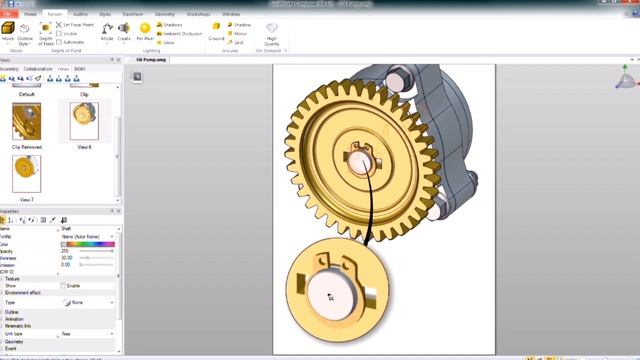Switch to the Author ribbon tab
Screen dimensions: 640x360
80,14
